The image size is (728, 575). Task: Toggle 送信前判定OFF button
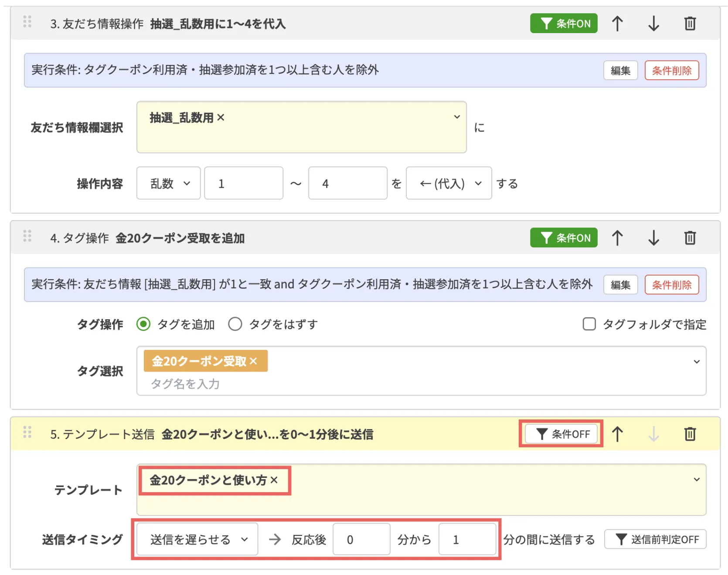click(x=655, y=540)
